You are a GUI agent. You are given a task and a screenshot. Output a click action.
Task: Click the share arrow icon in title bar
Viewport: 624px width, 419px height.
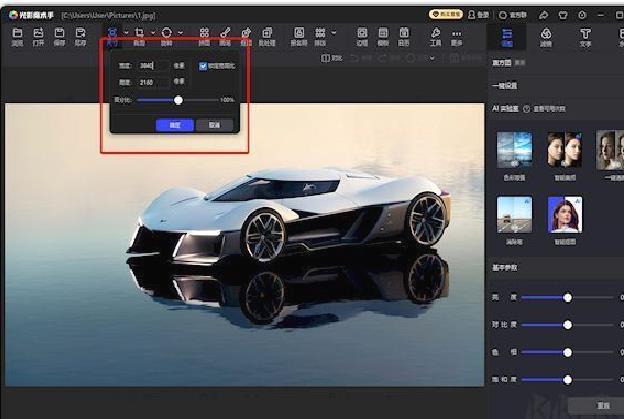point(543,15)
